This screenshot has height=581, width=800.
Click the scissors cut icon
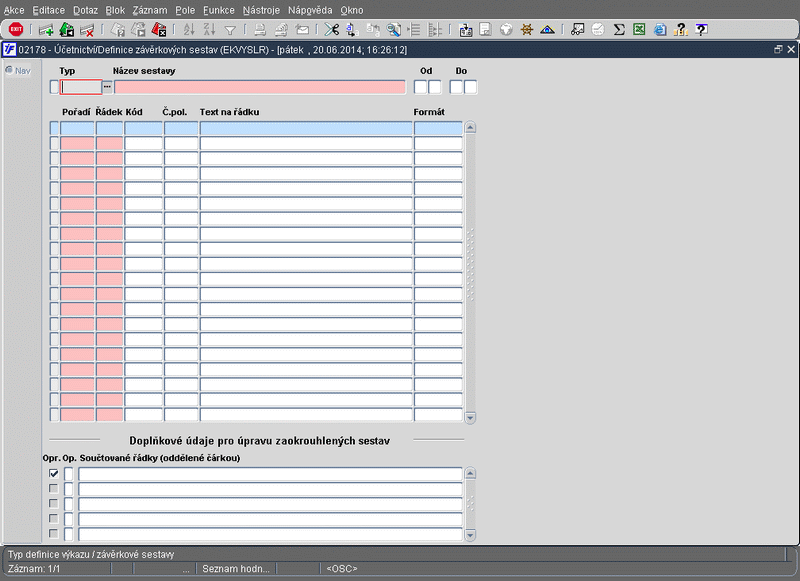[332, 30]
